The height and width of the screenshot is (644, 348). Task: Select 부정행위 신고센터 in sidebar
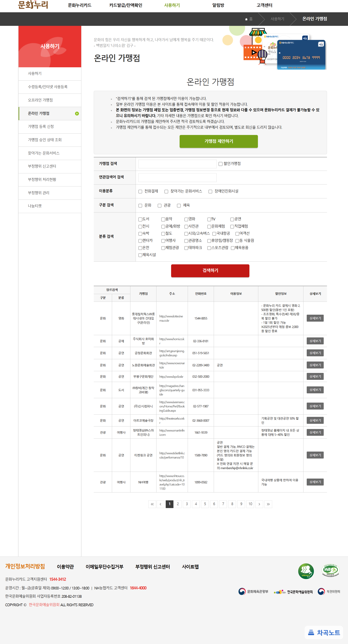pos(50,167)
